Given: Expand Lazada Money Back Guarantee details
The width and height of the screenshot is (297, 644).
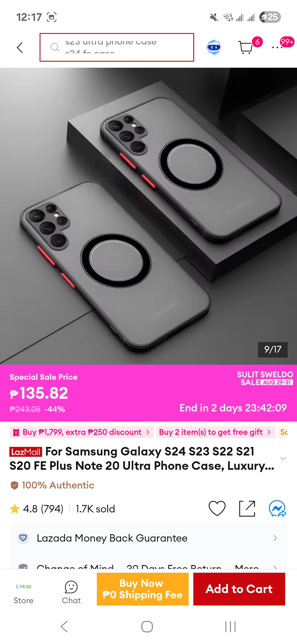Looking at the screenshot, I should 148,538.
